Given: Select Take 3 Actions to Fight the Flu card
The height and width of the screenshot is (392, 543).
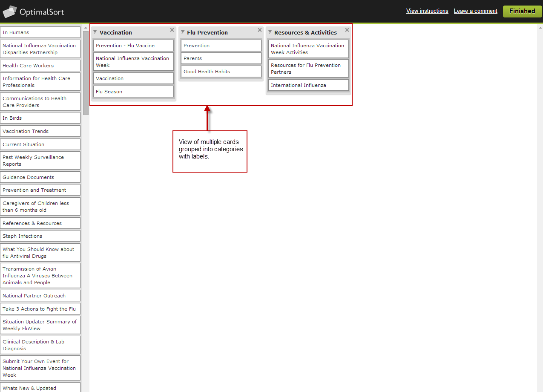Looking at the screenshot, I should point(40,309).
